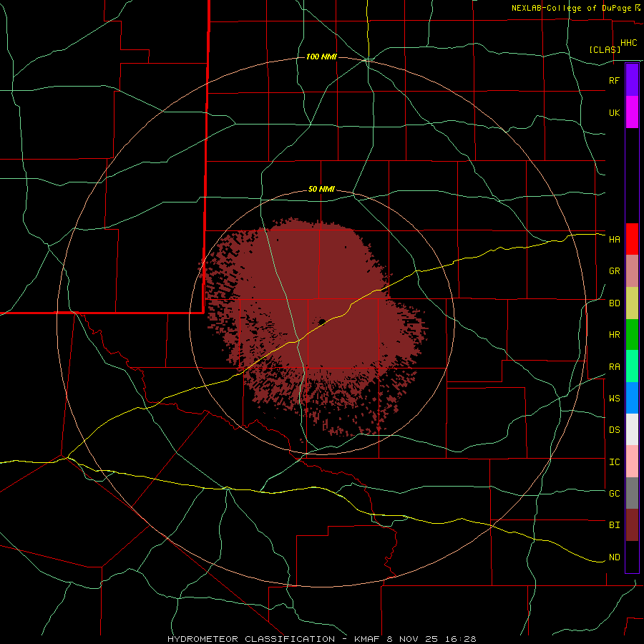Click the 100 NMI range ring label
This screenshot has height=644, width=644.
321,57
